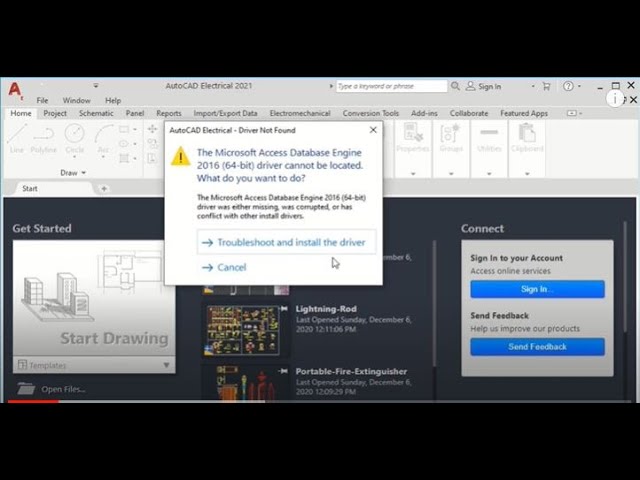
Task: Click the Portable-Fire-Extinguisher file name
Action: 351,371
